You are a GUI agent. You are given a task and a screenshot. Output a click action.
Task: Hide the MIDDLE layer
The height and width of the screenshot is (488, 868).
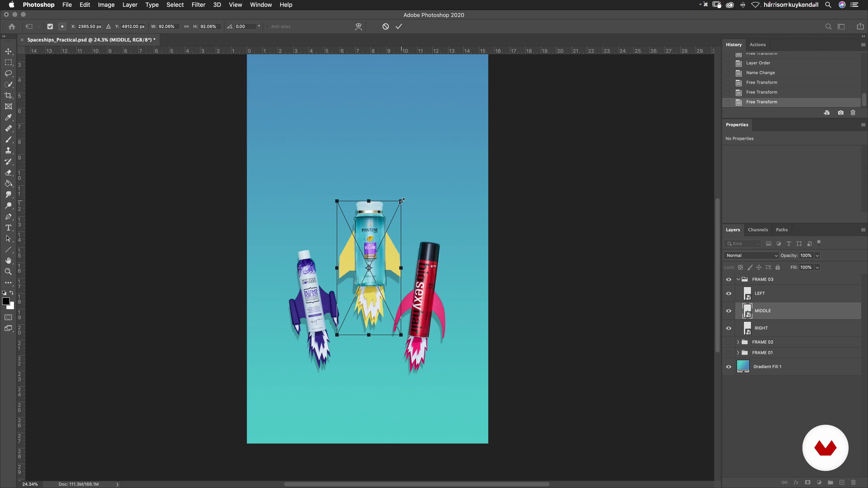coord(729,311)
